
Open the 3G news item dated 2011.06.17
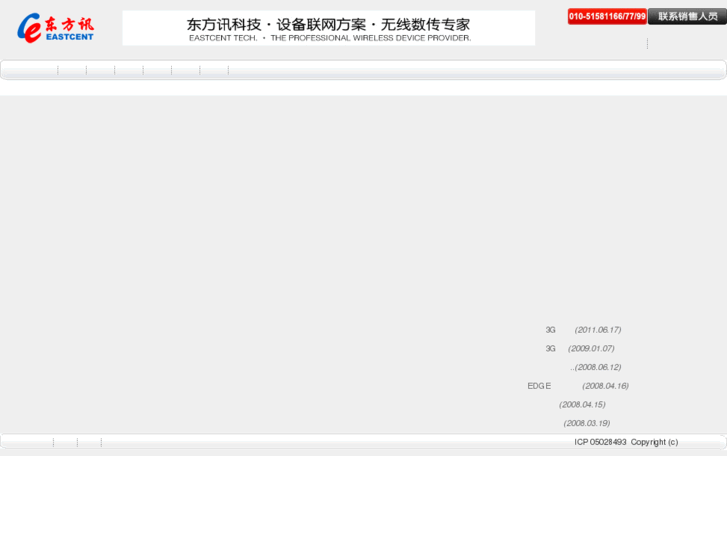583,330
